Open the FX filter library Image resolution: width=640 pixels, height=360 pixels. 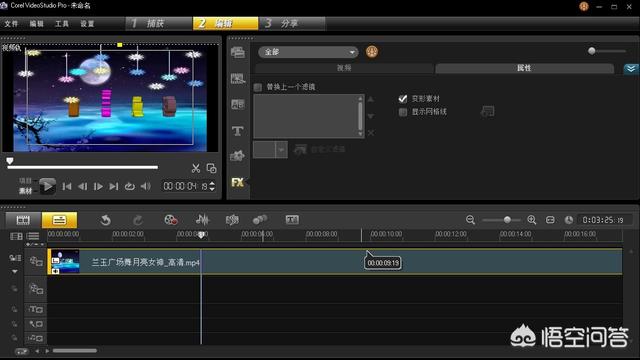tap(238, 182)
